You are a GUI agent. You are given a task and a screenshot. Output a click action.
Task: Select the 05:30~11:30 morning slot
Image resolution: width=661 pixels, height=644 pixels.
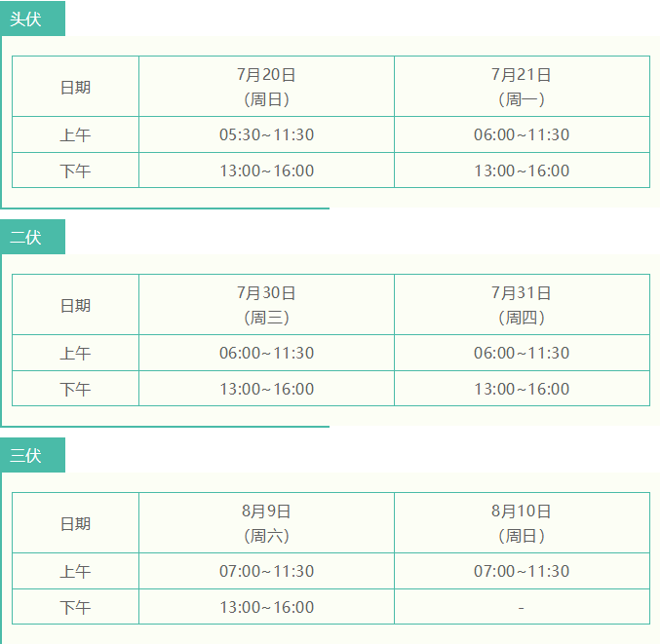[x=266, y=134]
